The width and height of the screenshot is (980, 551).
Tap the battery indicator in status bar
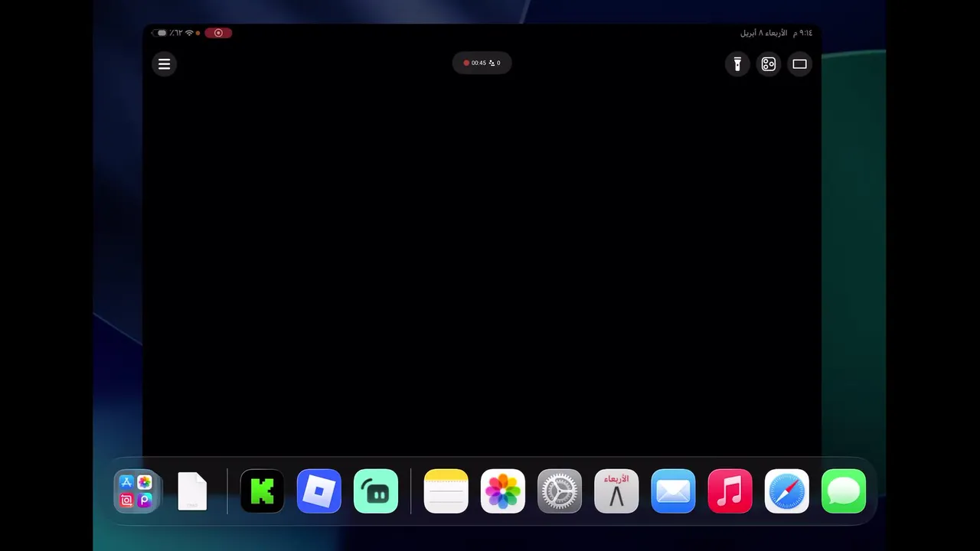point(160,33)
